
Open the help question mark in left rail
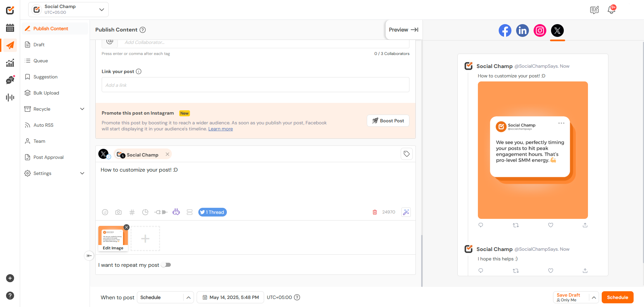10,296
